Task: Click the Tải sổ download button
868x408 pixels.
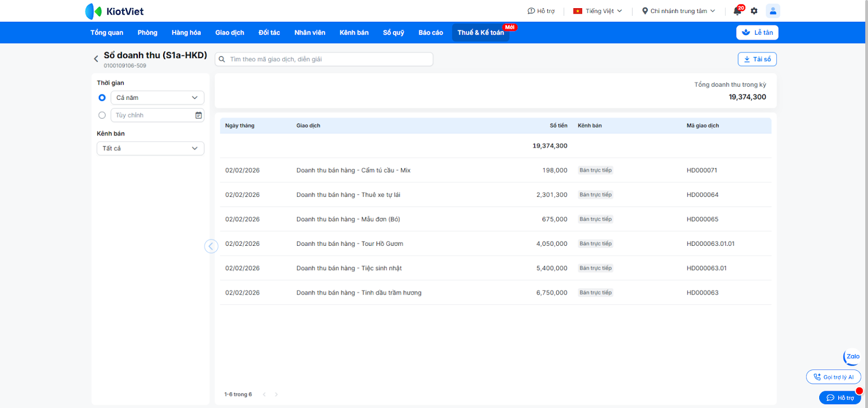Action: 757,59
